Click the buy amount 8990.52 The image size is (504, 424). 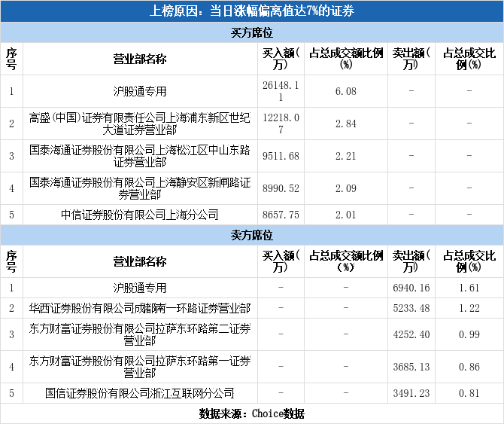tap(281, 188)
